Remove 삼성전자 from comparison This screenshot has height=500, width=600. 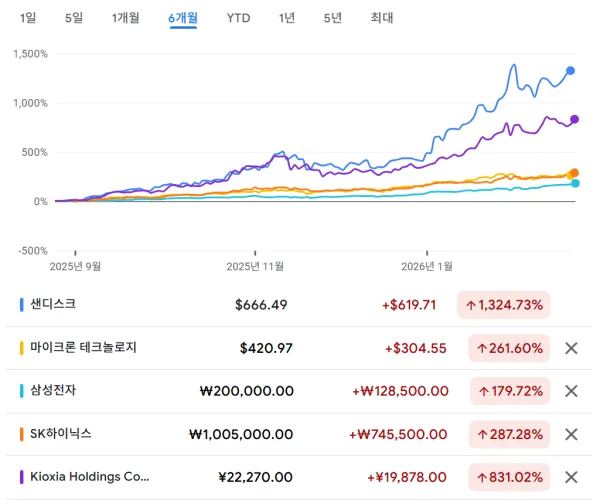point(571,391)
